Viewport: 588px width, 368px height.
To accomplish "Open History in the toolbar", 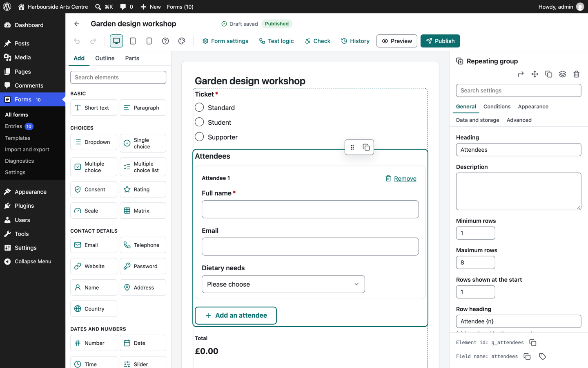I will pos(355,41).
